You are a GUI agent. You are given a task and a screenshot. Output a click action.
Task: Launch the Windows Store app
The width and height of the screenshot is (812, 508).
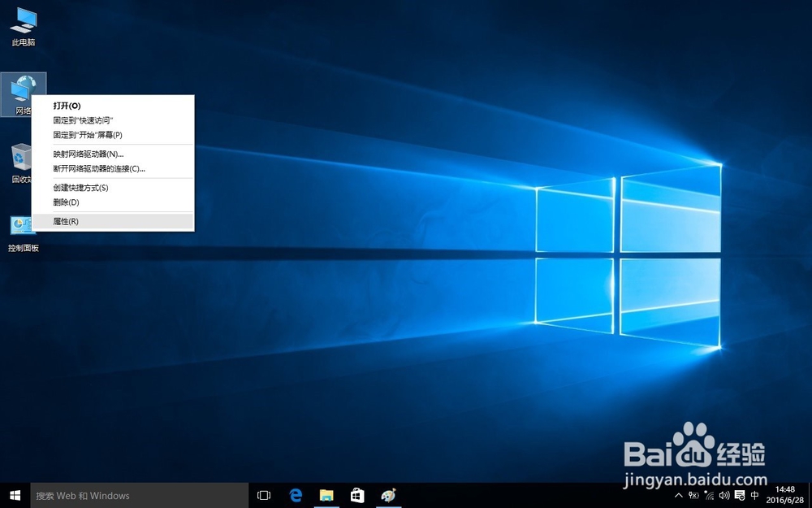click(357, 495)
